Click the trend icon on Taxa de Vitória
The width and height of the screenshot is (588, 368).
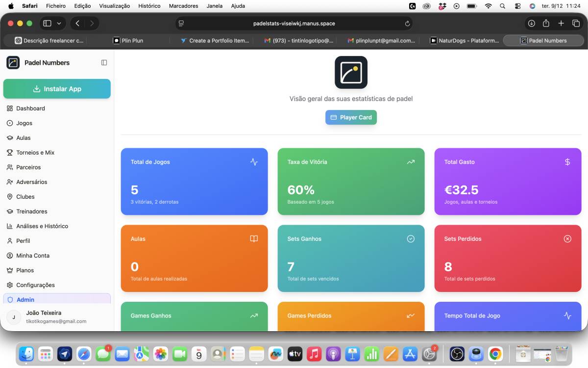(x=411, y=162)
